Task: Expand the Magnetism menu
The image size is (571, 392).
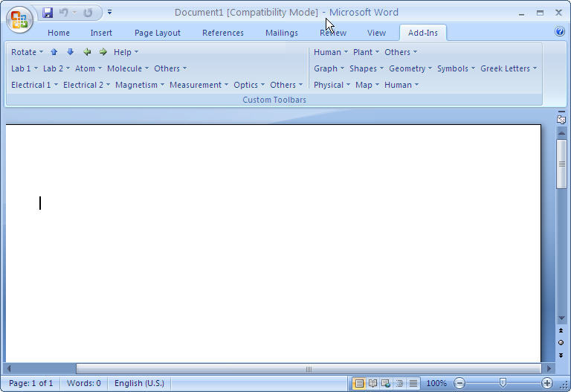Action: (140, 85)
